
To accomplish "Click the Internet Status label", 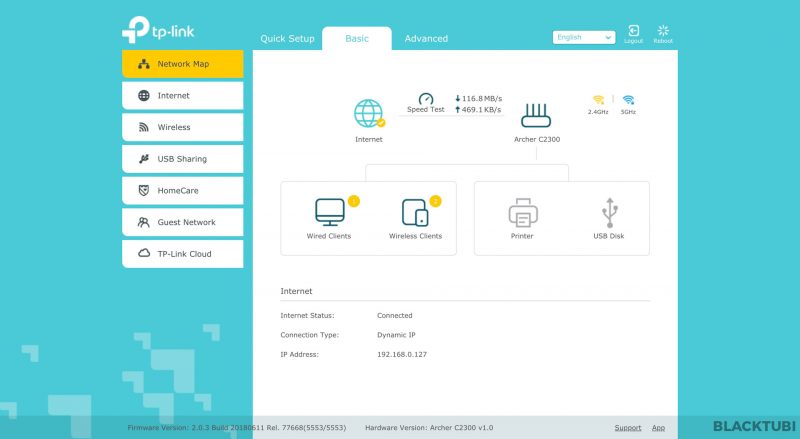I will [x=307, y=315].
